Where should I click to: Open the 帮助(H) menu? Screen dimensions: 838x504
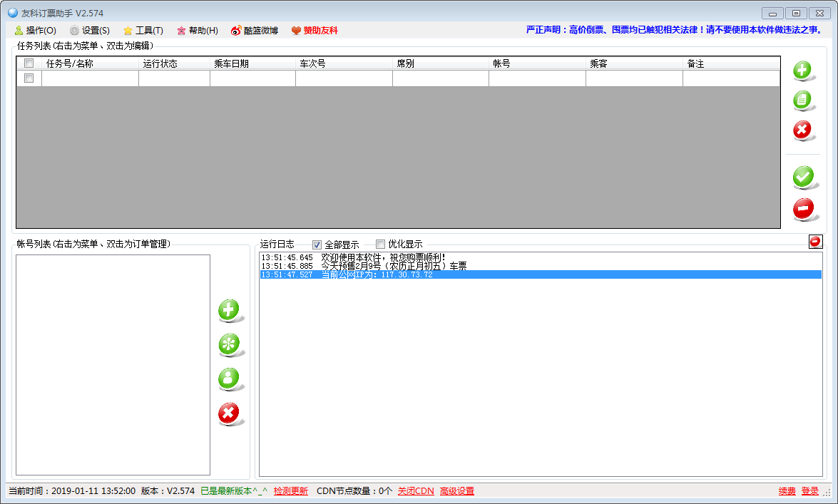coord(198,31)
